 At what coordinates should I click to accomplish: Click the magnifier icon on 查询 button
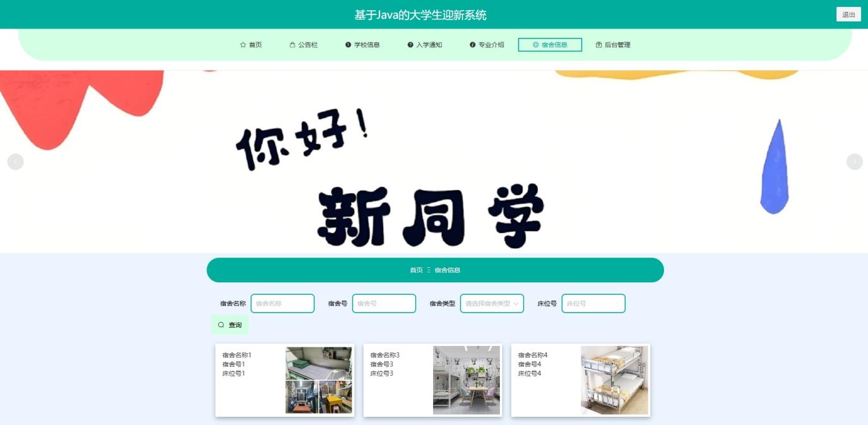221,325
